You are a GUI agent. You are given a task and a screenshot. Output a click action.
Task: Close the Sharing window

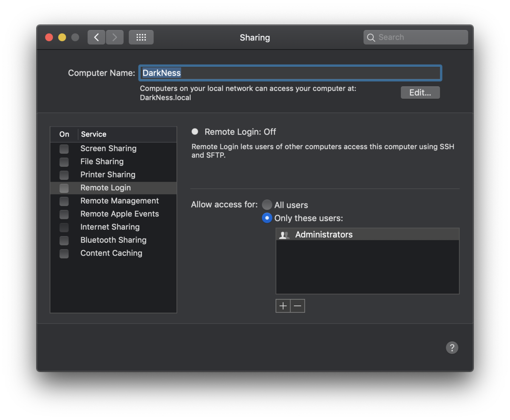pyautogui.click(x=49, y=37)
